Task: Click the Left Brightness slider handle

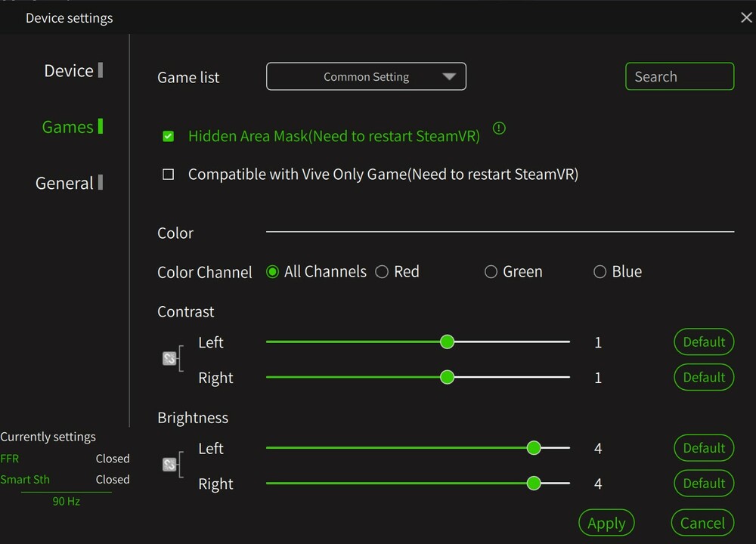Action: click(x=534, y=448)
